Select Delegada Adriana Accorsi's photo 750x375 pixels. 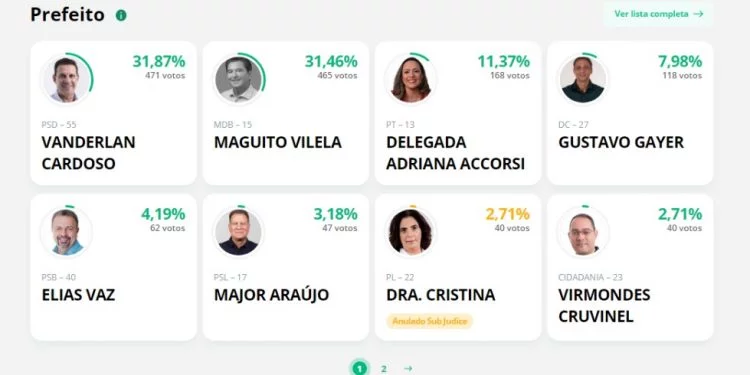(410, 80)
